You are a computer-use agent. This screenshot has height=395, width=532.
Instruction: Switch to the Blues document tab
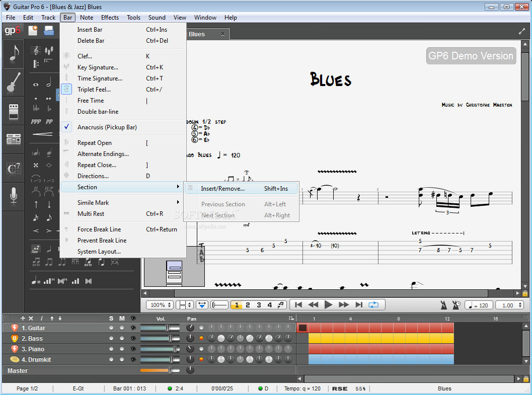pos(207,34)
